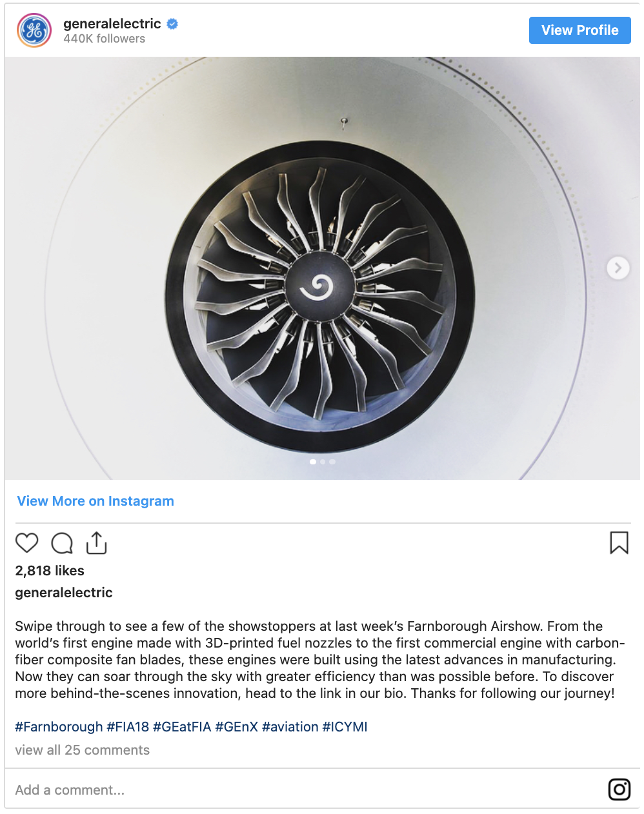Click the Add a comment field
The height and width of the screenshot is (814, 644).
(303, 789)
